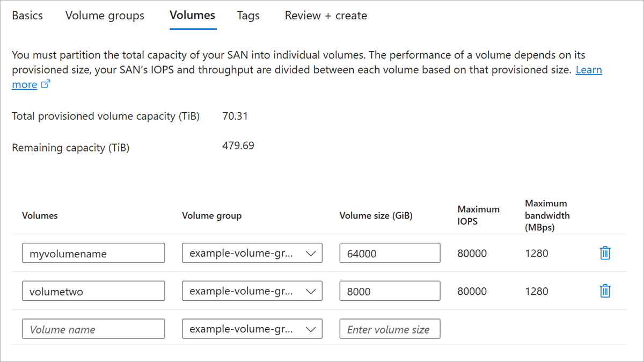Go to the Review + create tab

[326, 16]
